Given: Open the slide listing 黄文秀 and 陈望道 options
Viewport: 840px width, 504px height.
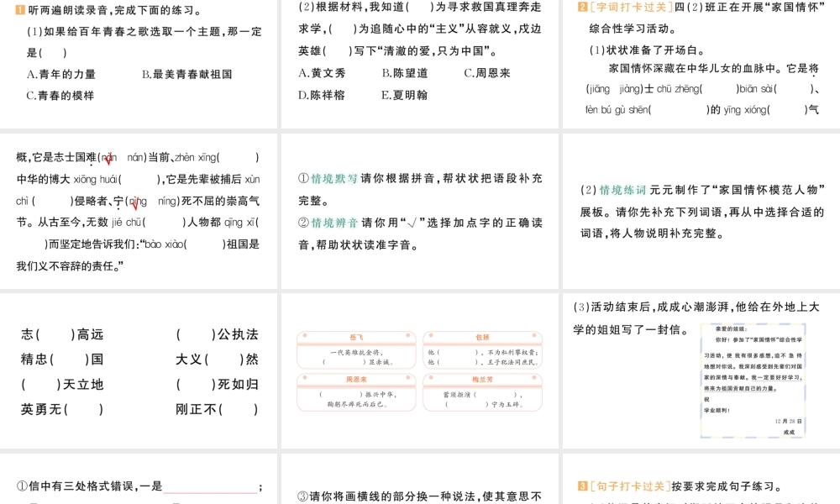Looking at the screenshot, I should (420, 64).
